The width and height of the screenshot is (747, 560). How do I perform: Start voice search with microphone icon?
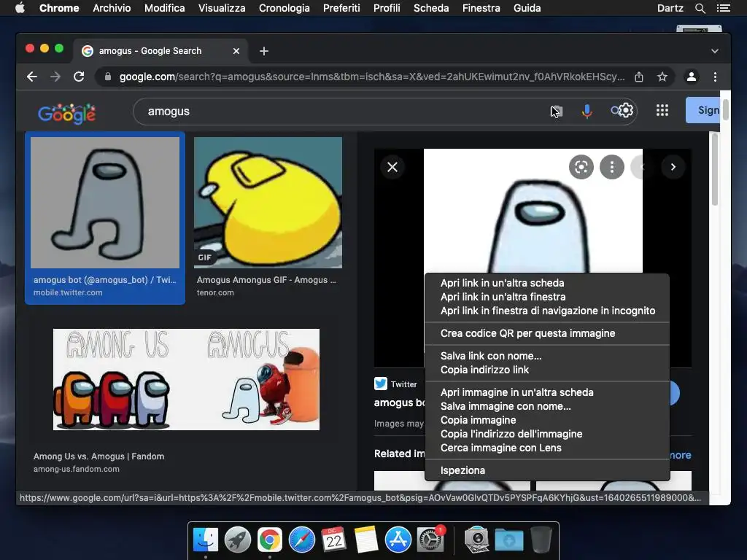point(587,111)
